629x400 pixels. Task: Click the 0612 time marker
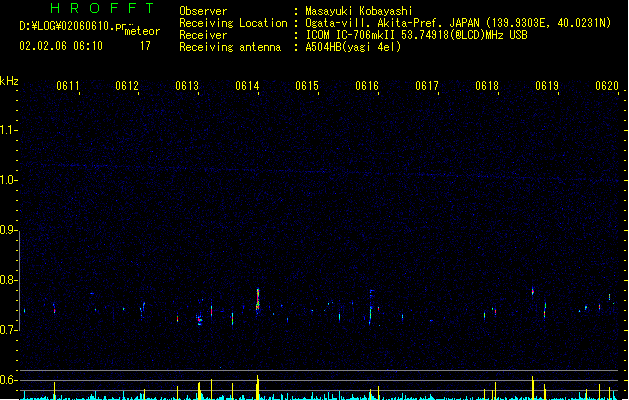click(x=127, y=86)
